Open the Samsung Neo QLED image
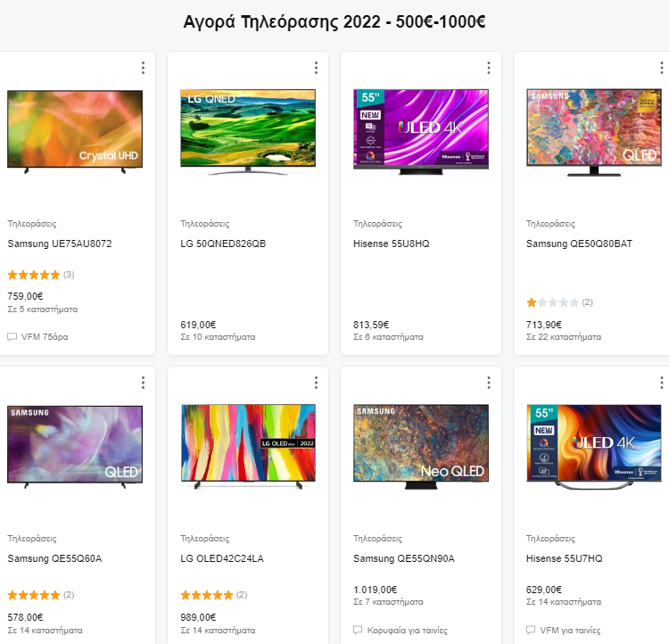Viewport: 669px width, 644px height. coord(421,446)
